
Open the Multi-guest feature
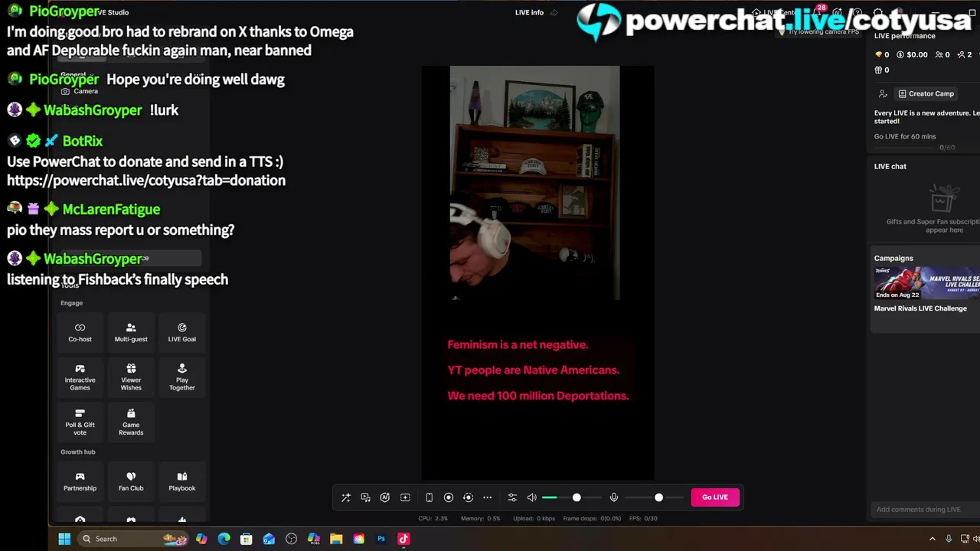click(x=131, y=332)
